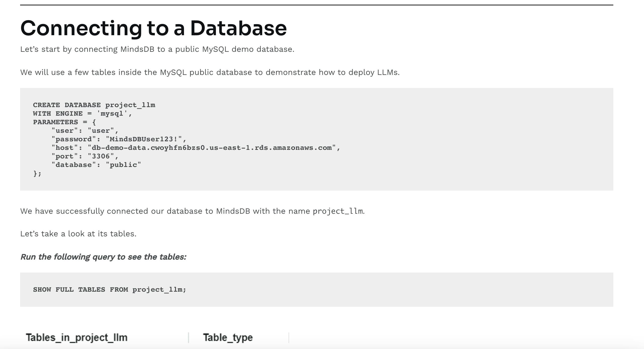This screenshot has height=349, width=644.
Task: Click the inline project_llm code text in paragraph
Action: (338, 211)
